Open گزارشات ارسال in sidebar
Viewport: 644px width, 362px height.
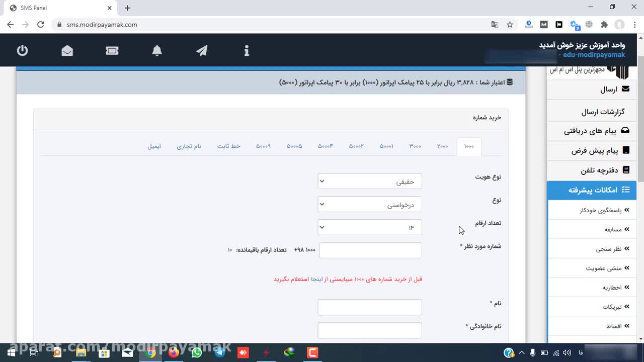click(603, 112)
